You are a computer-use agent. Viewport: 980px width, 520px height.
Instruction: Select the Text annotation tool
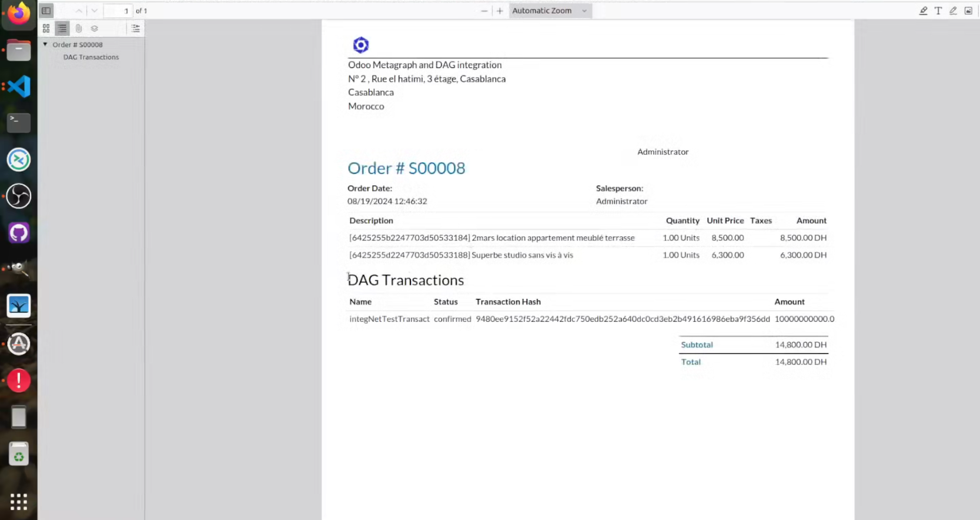(938, 11)
